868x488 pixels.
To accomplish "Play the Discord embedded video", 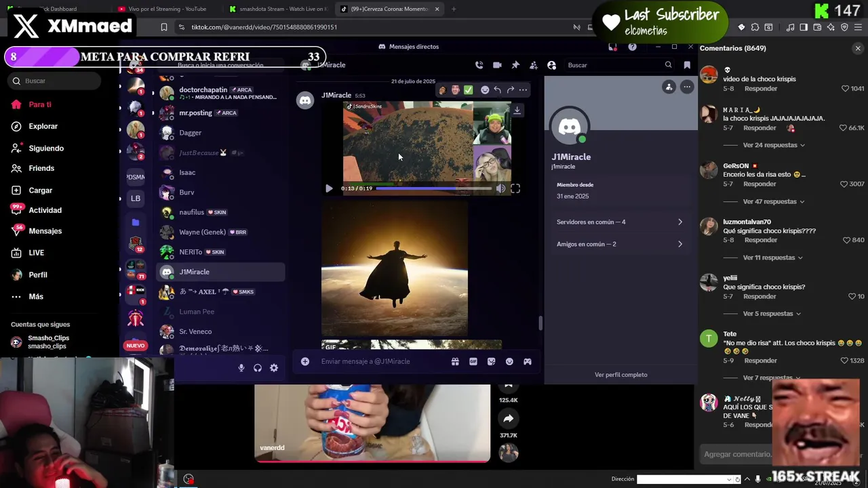I will 329,188.
